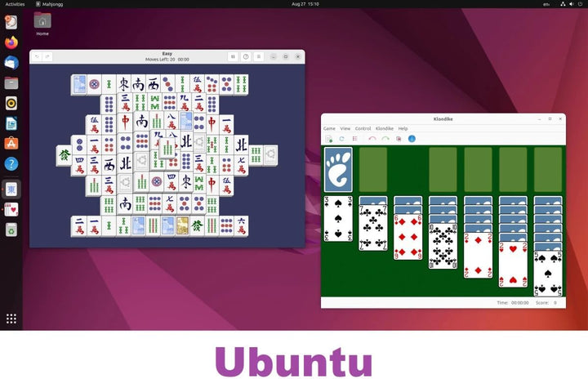This screenshot has width=588, height=379.
Task: Open Firefox from the dock
Action: point(11,42)
